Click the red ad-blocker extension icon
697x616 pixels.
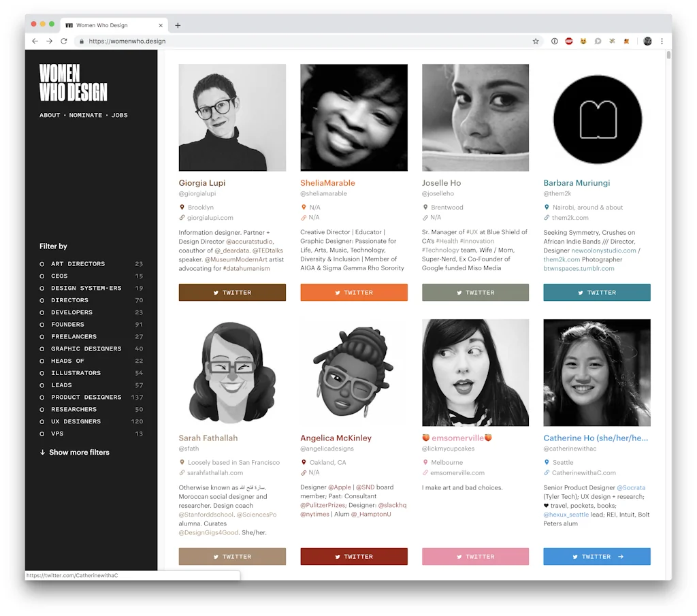coord(569,41)
